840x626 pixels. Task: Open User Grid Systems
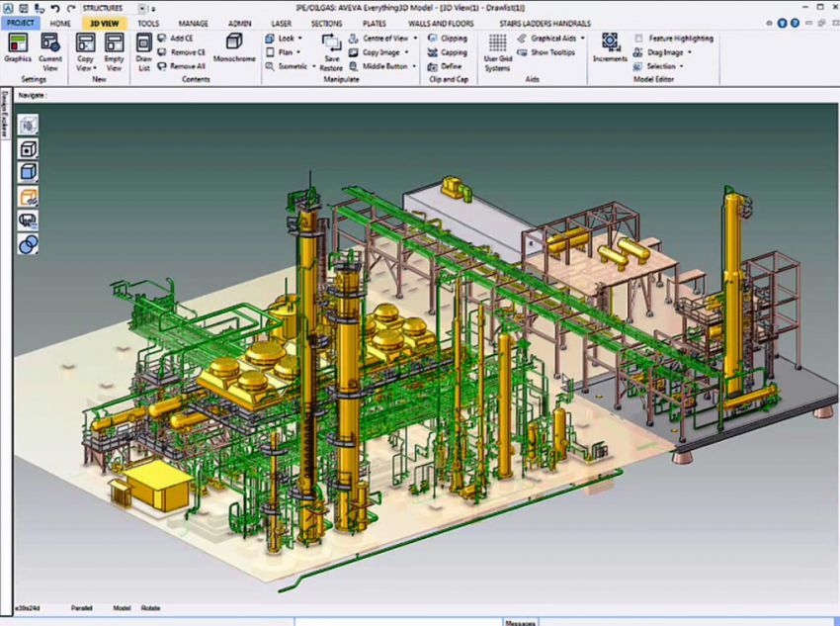tap(497, 48)
